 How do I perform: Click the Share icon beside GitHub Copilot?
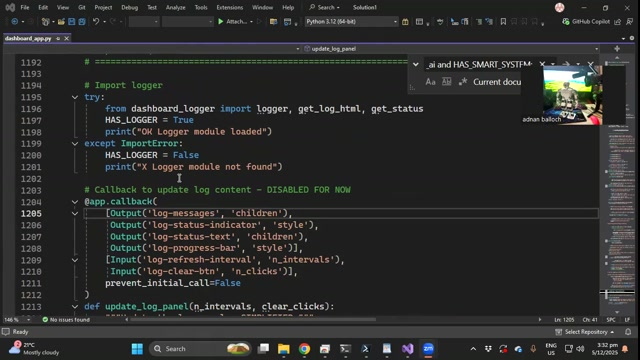[x=618, y=21]
